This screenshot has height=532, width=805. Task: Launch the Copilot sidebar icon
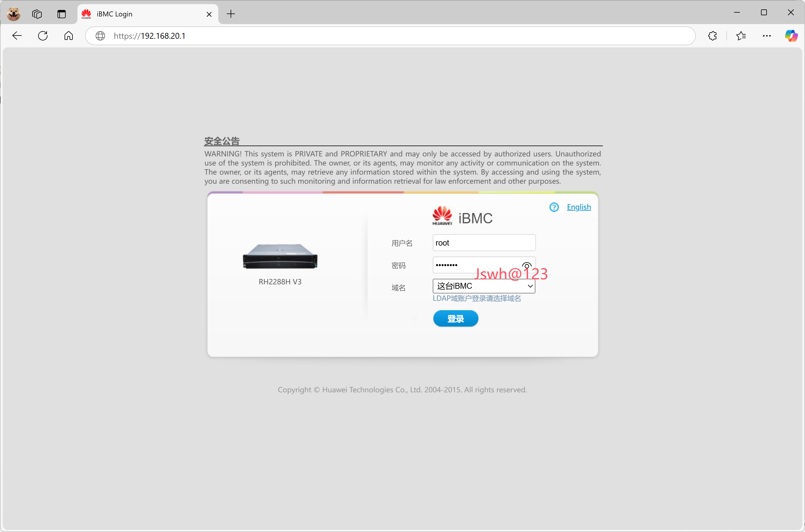tap(791, 36)
